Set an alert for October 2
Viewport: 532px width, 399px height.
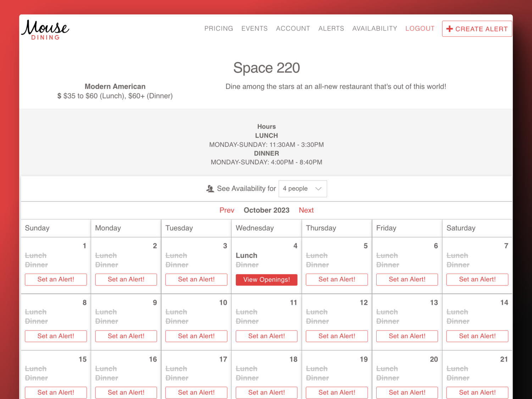126,279
